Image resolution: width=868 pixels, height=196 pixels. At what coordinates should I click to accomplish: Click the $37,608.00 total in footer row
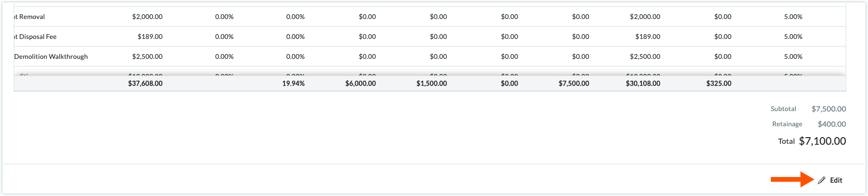click(145, 84)
